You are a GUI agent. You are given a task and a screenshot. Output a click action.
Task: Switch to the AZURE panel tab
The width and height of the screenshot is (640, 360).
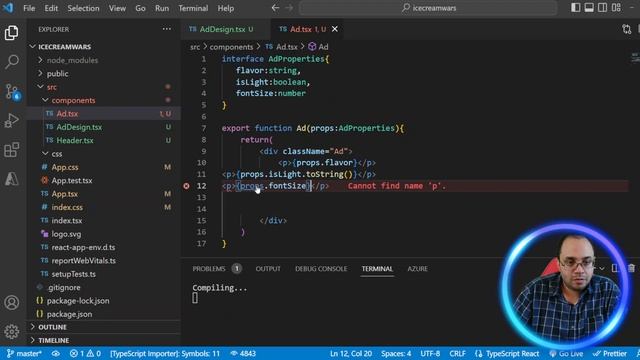(x=417, y=269)
